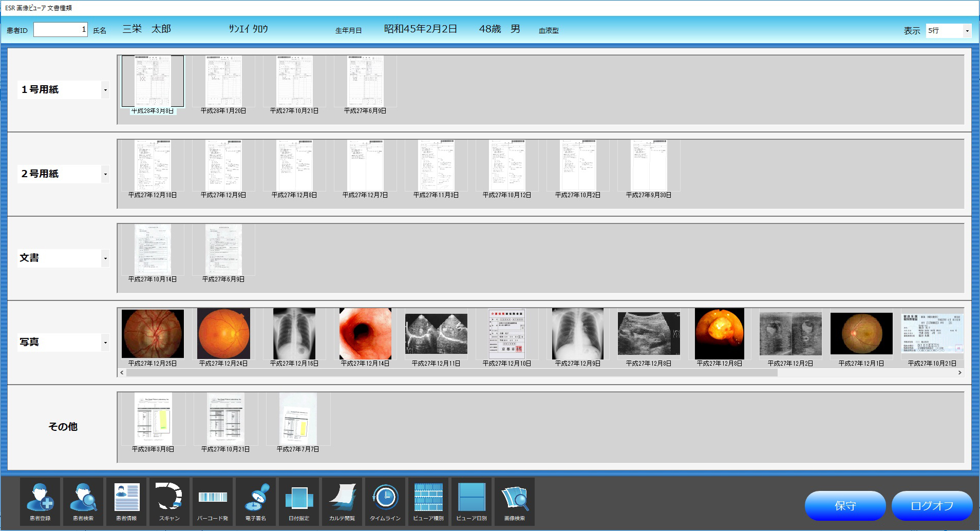980x531 pixels.
Task: Open the 患者登録 patient registration tool
Action: 40,502
